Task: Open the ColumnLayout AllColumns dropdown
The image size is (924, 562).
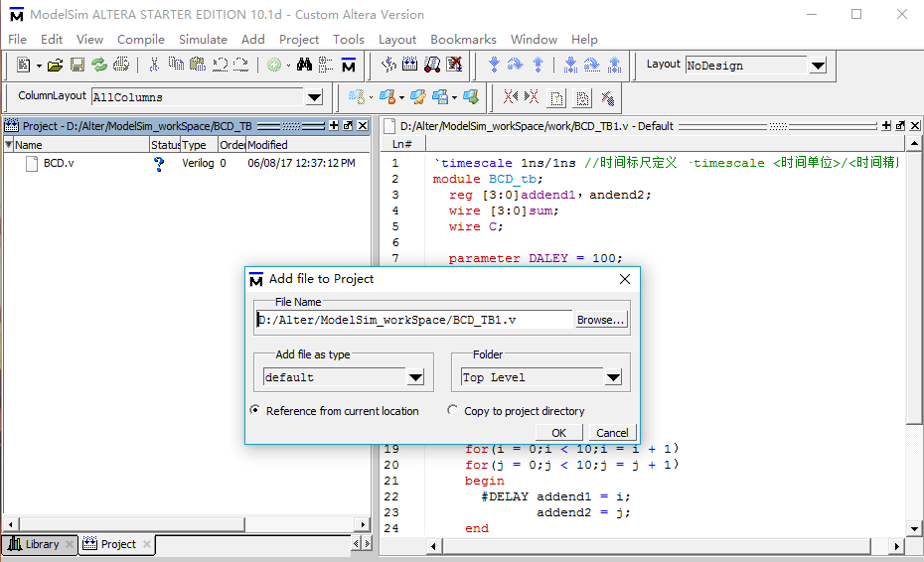Action: 314,97
